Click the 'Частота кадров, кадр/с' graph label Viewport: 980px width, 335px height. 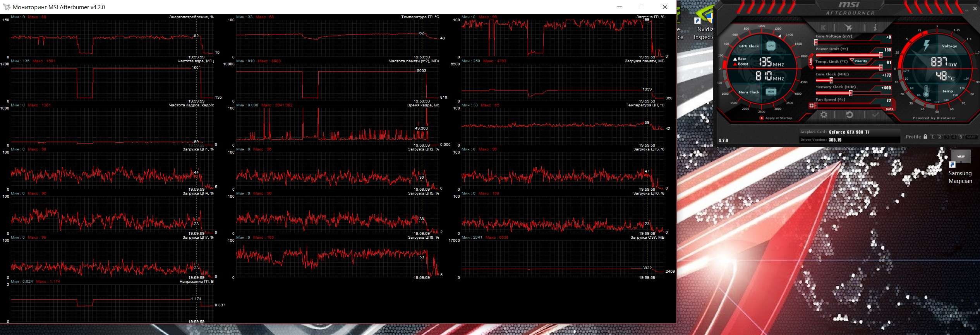(191, 105)
